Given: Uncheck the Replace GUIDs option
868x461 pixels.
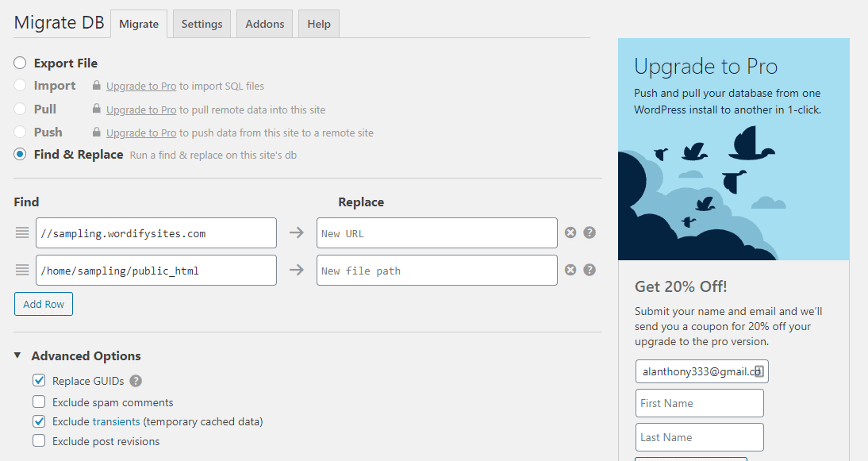Looking at the screenshot, I should (x=39, y=380).
